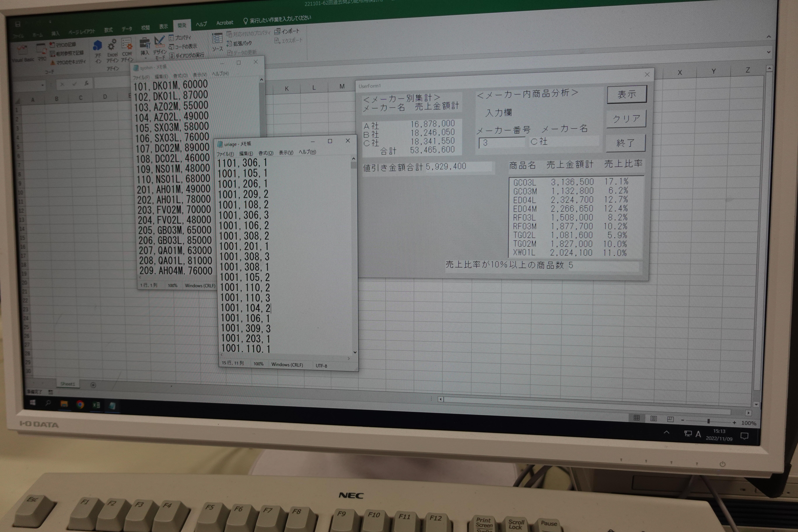
Task: Collapse the Excel ribbon with the chevron
Action: [x=769, y=37]
